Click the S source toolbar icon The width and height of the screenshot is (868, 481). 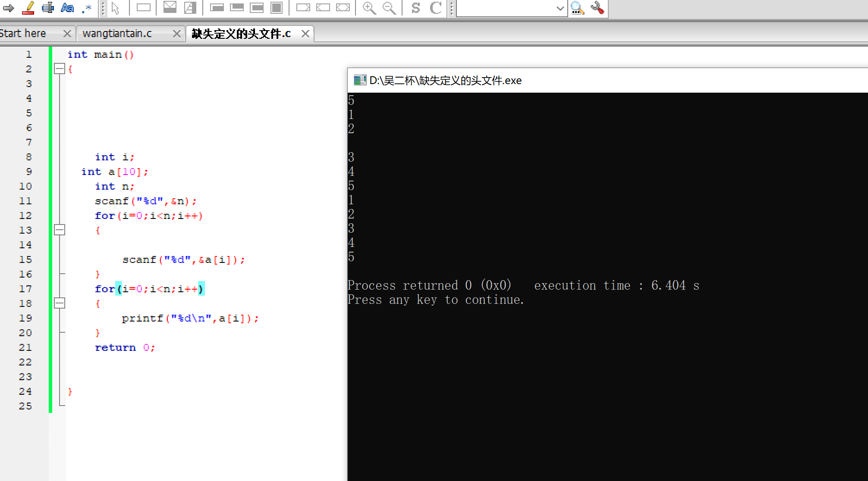coord(415,8)
